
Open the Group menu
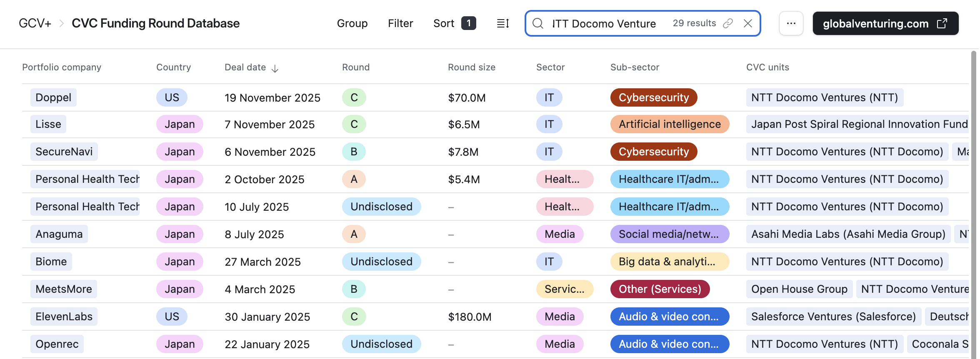pos(352,23)
